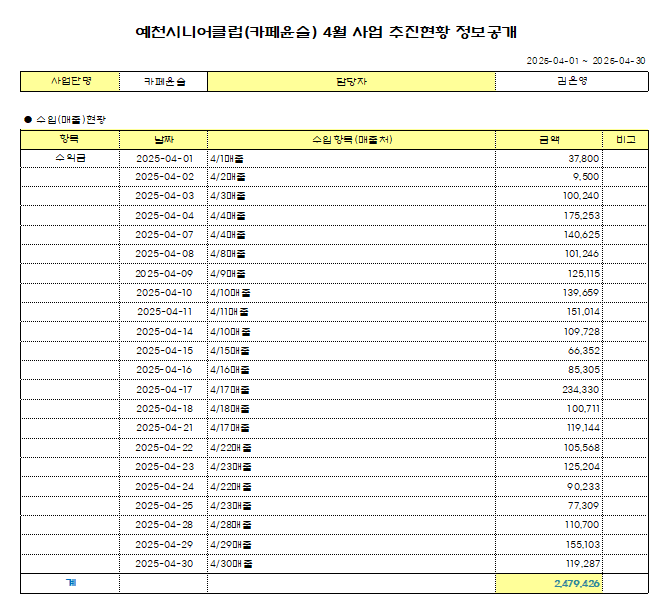This screenshot has width=658, height=600.
Task: Select the date cell 2025-04-25
Action: click(x=164, y=505)
